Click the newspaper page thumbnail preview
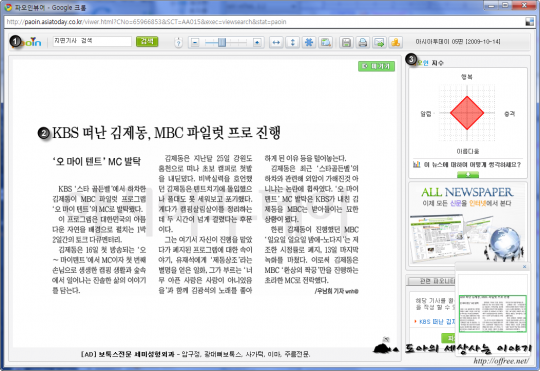Image resolution: width=540 pixels, height=371 pixels. [x=492, y=313]
